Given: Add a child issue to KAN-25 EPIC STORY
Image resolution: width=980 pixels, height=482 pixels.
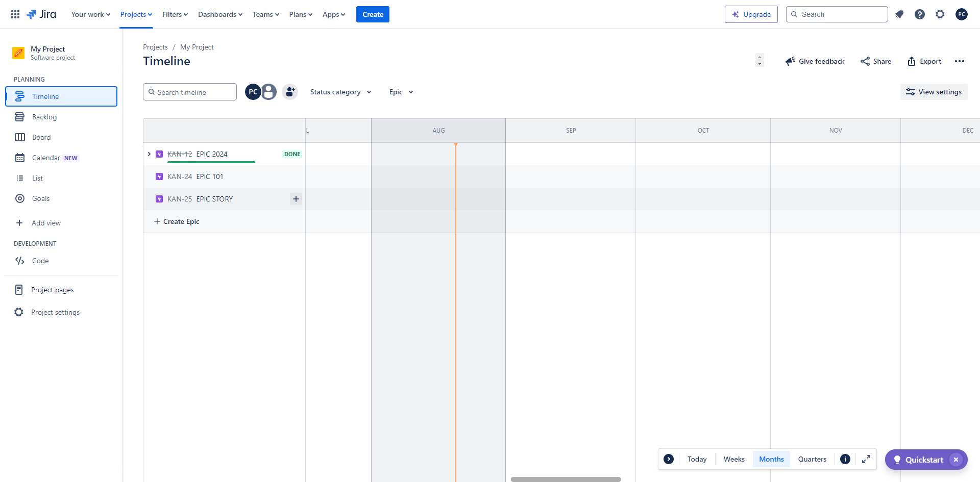Looking at the screenshot, I should (x=296, y=199).
